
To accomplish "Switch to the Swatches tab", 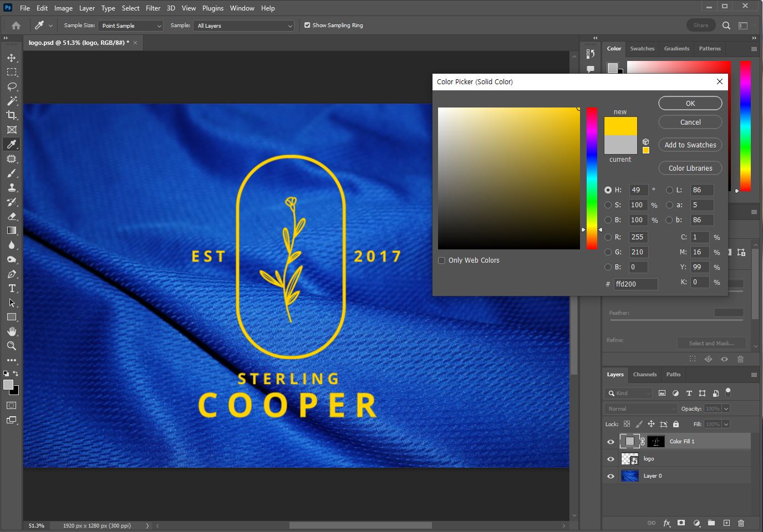I will (x=642, y=49).
